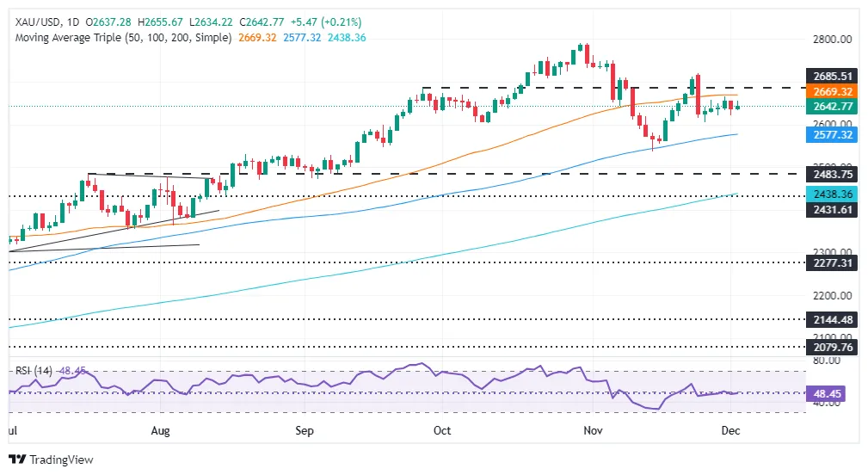This screenshot has width=868, height=475.
Task: Select the blue 2577.32 price label
Action: coord(832,134)
